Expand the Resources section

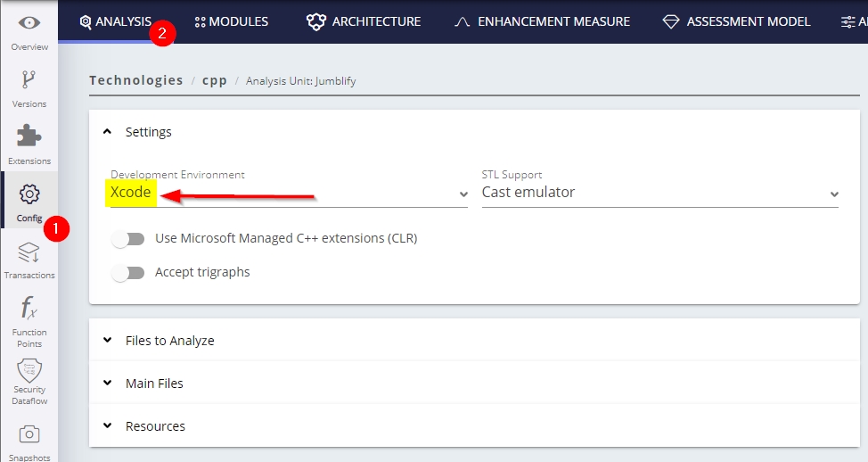pyautogui.click(x=108, y=426)
